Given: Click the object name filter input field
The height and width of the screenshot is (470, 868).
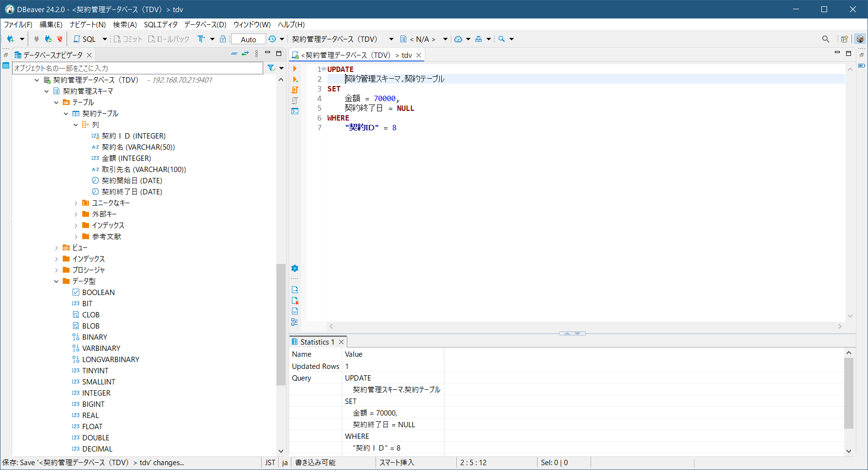Looking at the screenshot, I should [138, 68].
